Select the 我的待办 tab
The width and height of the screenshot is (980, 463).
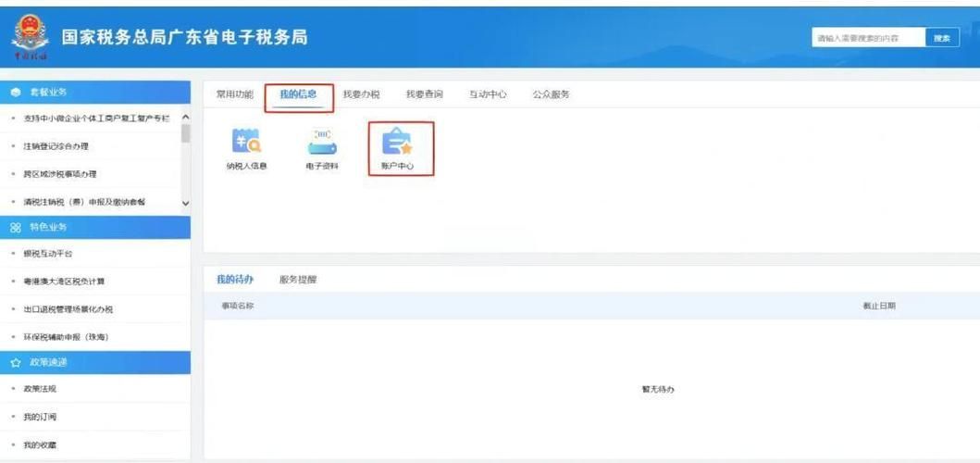pos(235,280)
